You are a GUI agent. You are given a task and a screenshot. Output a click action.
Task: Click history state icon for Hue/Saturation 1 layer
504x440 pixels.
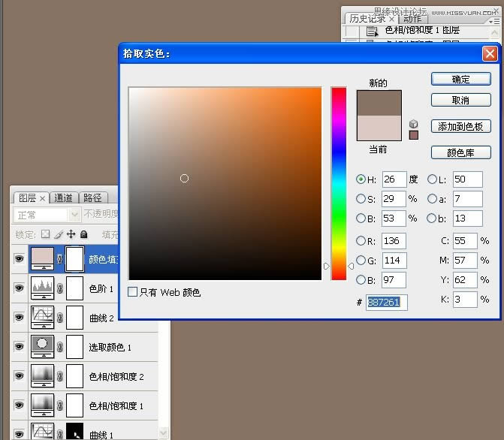[x=372, y=32]
